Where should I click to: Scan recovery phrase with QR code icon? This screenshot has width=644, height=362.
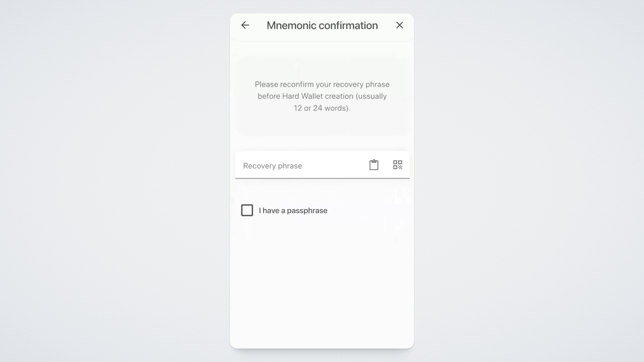click(x=397, y=165)
